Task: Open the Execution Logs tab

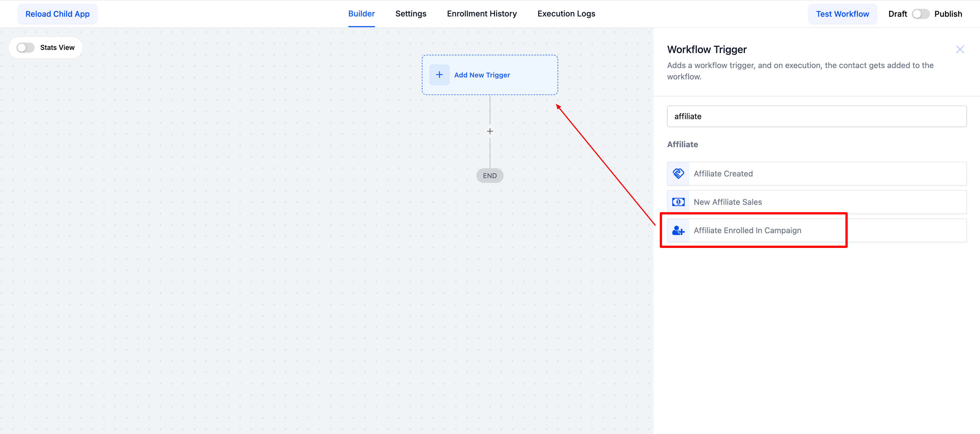Action: click(566, 14)
